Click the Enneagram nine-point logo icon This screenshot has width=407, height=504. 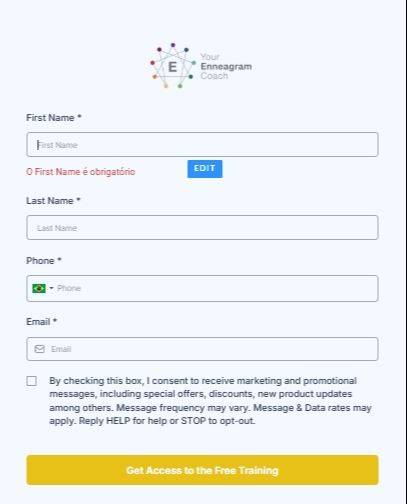pyautogui.click(x=173, y=66)
